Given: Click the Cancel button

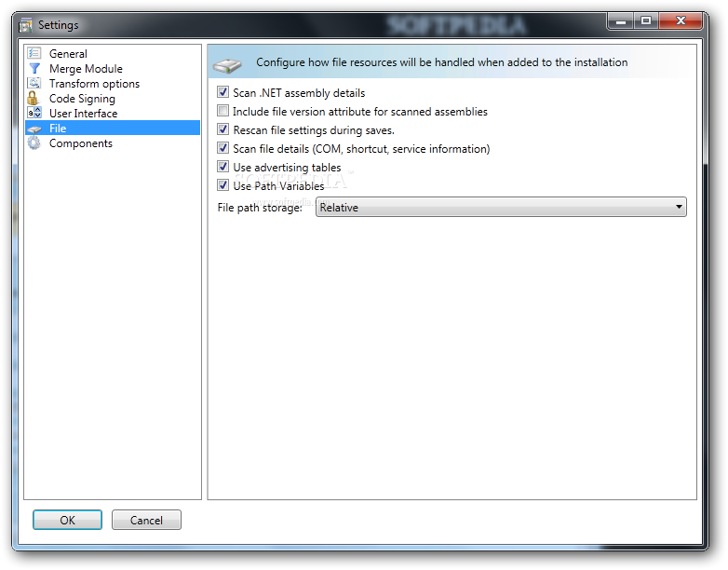Looking at the screenshot, I should (146, 520).
